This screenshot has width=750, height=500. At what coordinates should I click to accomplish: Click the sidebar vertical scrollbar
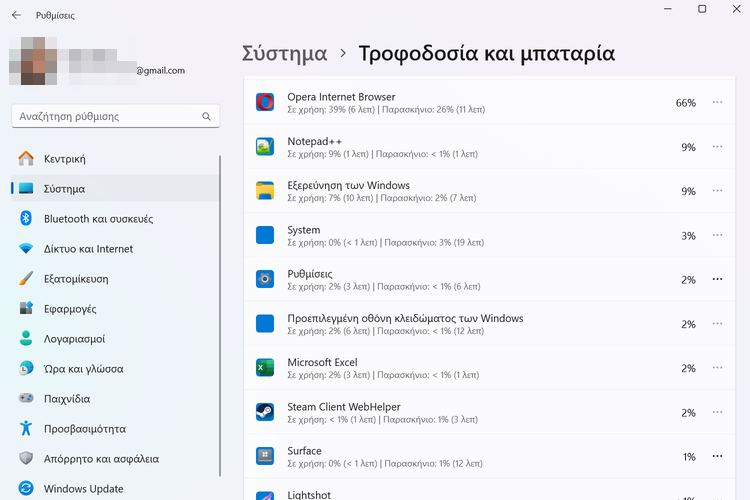pos(220,316)
